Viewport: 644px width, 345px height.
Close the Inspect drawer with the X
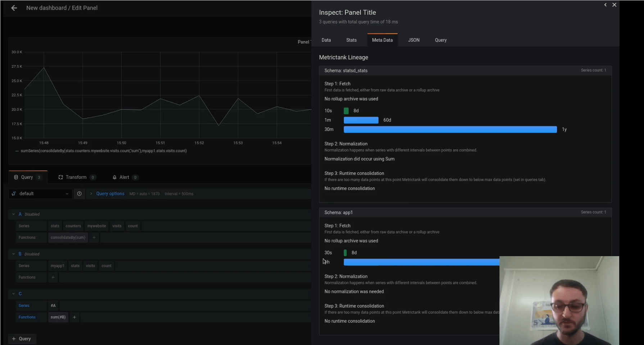click(614, 5)
